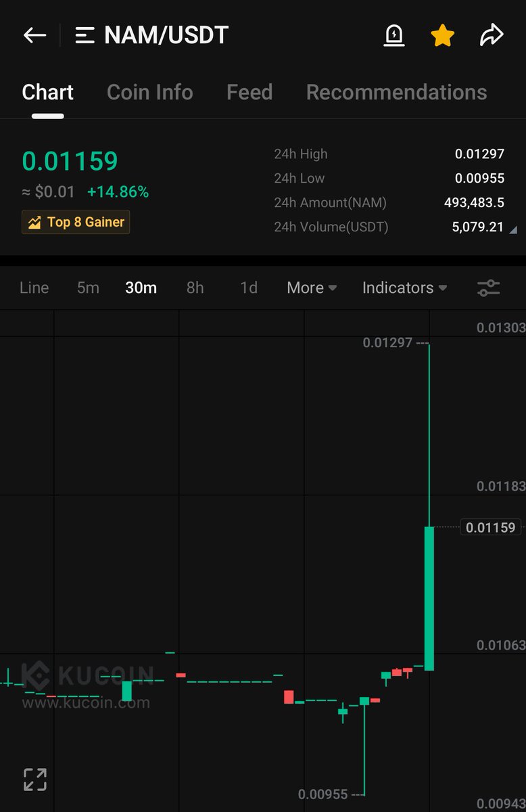Select the 5m interval
The width and height of the screenshot is (526, 812).
(x=88, y=288)
